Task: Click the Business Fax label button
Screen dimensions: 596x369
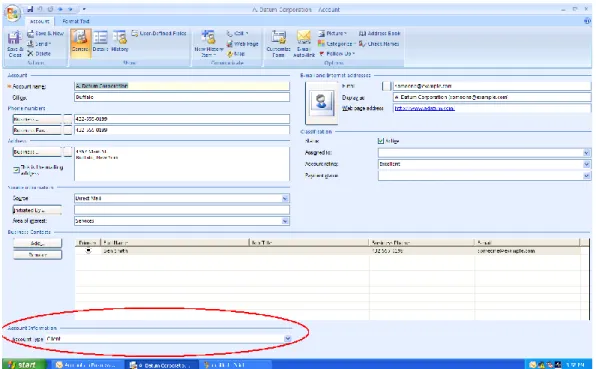Action: tap(37, 130)
